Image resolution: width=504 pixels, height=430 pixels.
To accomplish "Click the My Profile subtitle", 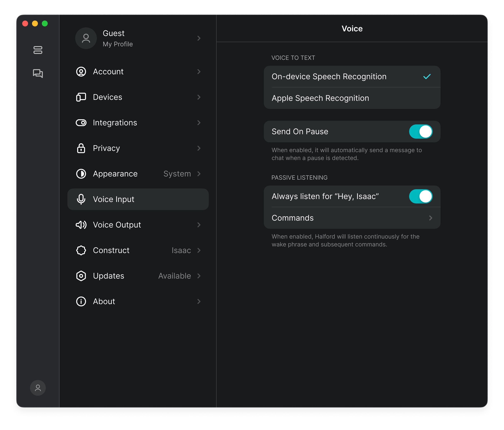I will click(x=118, y=44).
